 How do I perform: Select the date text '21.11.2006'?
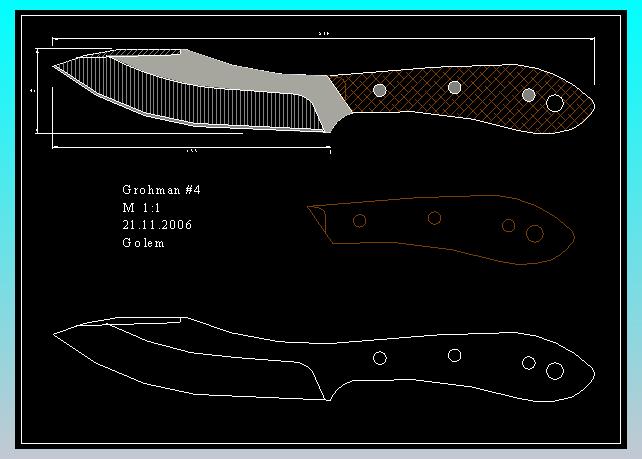(157, 225)
